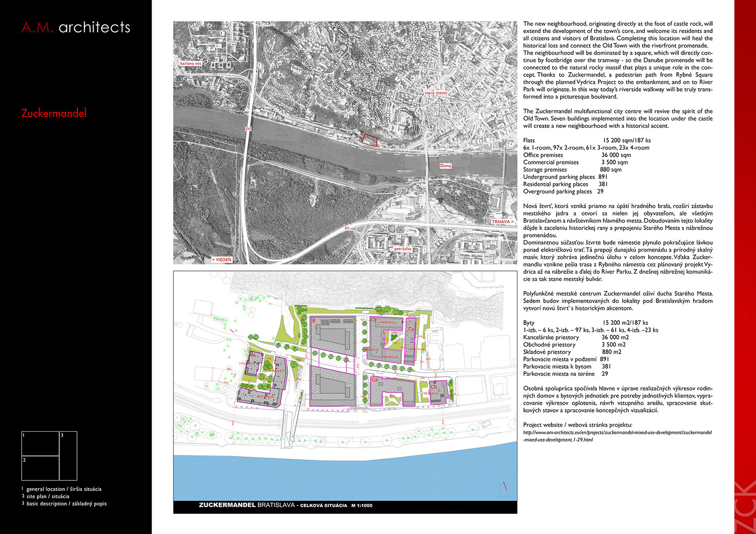Click the 'TRNAVA >' direction label

pyautogui.click(x=502, y=221)
